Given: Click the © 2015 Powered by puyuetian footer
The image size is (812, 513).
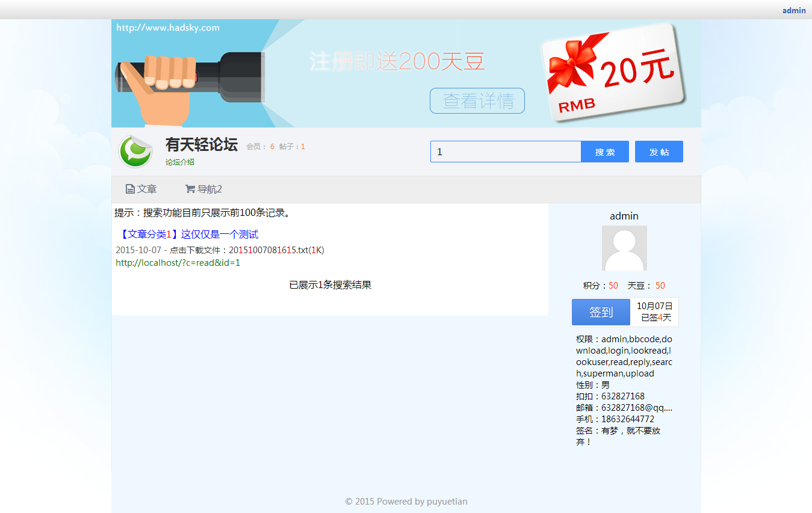Looking at the screenshot, I should pos(406,502).
